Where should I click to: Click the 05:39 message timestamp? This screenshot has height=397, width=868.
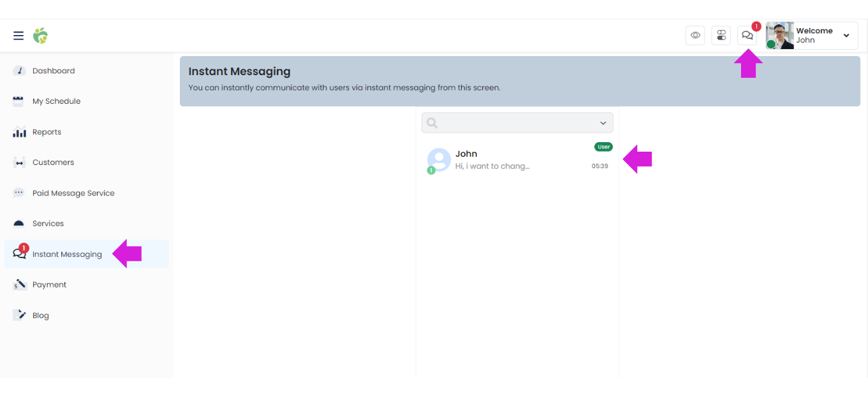pyautogui.click(x=600, y=166)
